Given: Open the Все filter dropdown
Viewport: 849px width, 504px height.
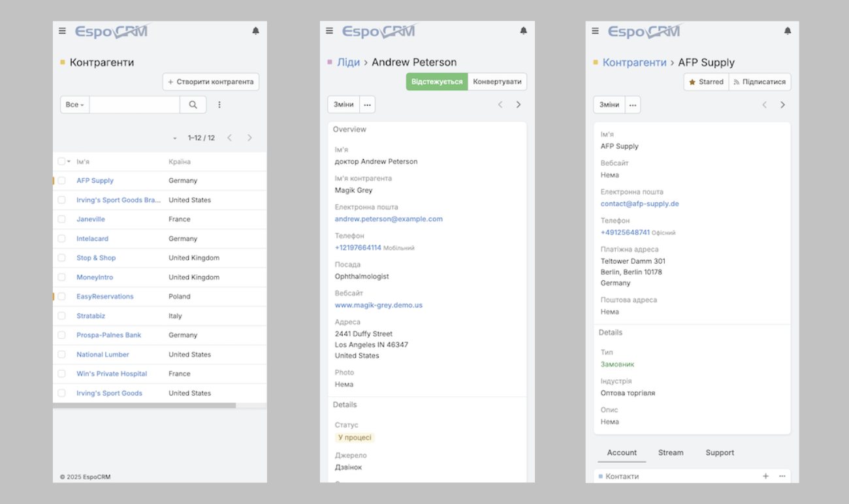Looking at the screenshot, I should [75, 104].
